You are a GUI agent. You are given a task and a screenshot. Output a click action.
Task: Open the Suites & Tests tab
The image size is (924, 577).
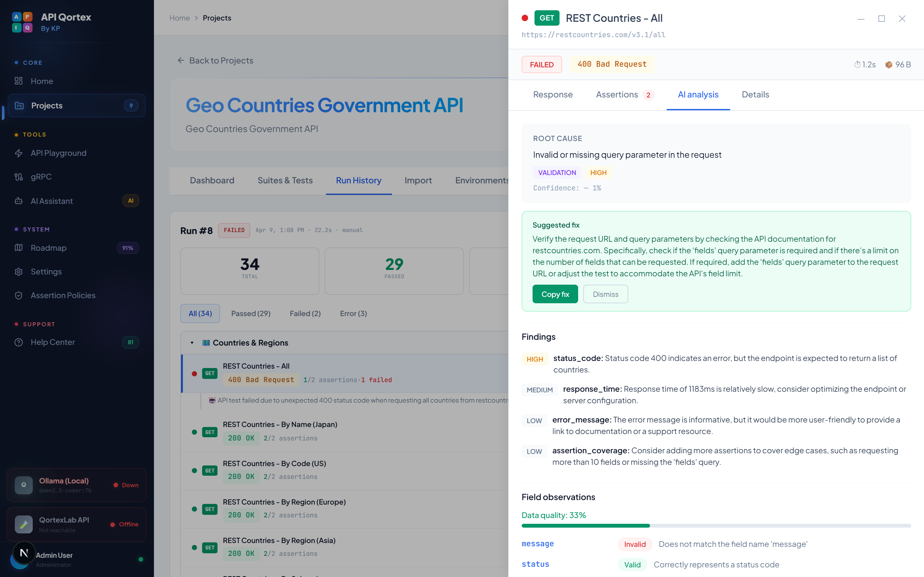tap(285, 180)
